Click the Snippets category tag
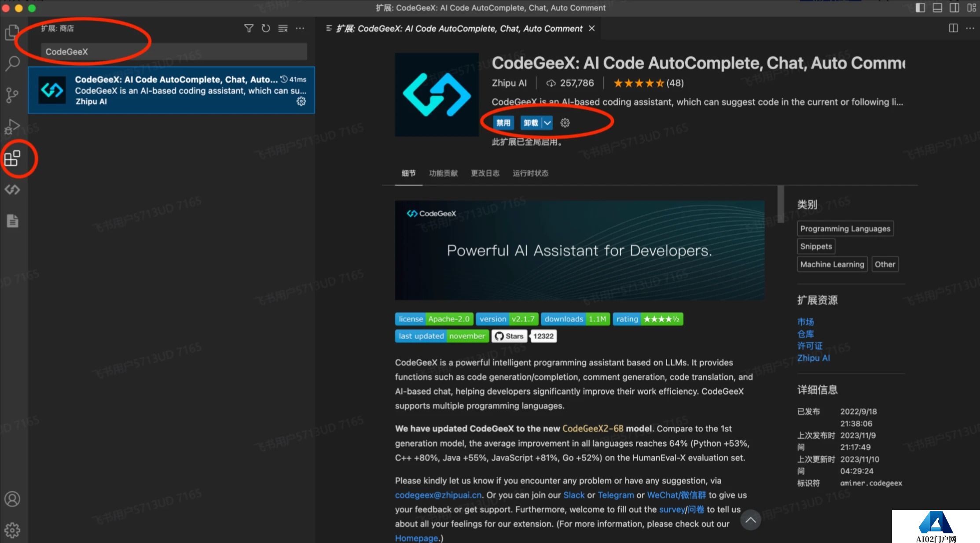Image resolution: width=980 pixels, height=543 pixels. click(x=816, y=246)
